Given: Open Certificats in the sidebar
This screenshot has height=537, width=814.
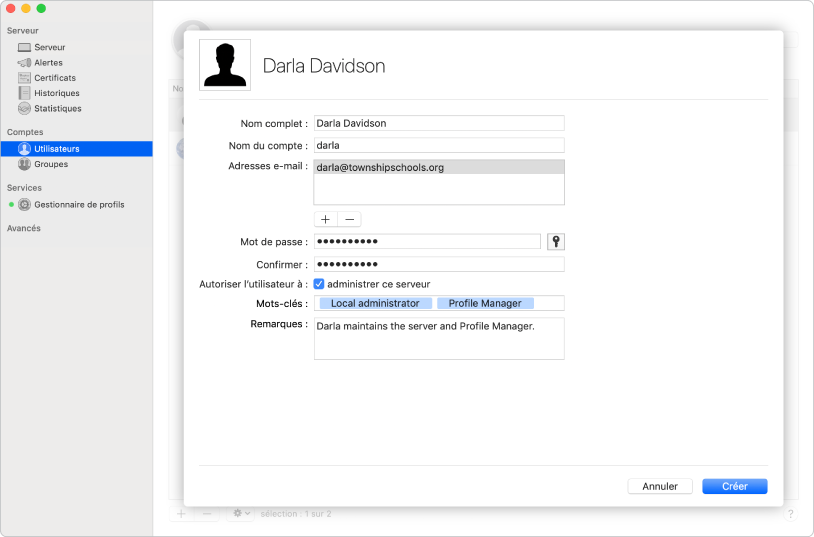Looking at the screenshot, I should point(47,78).
